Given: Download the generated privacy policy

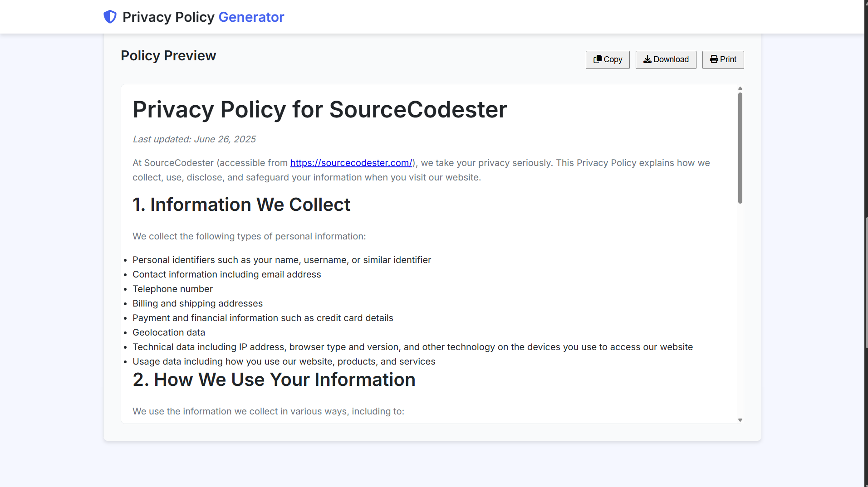Looking at the screenshot, I should click(x=666, y=59).
